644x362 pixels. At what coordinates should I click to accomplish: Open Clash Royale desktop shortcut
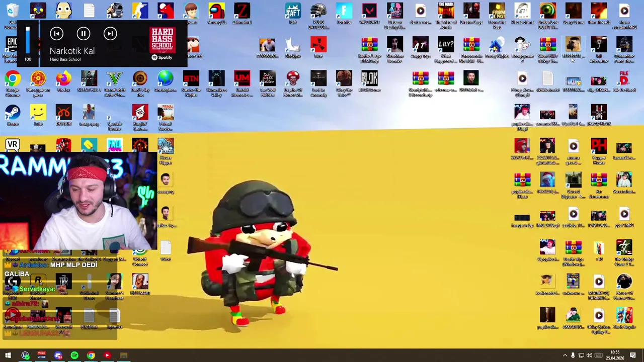tap(624, 319)
